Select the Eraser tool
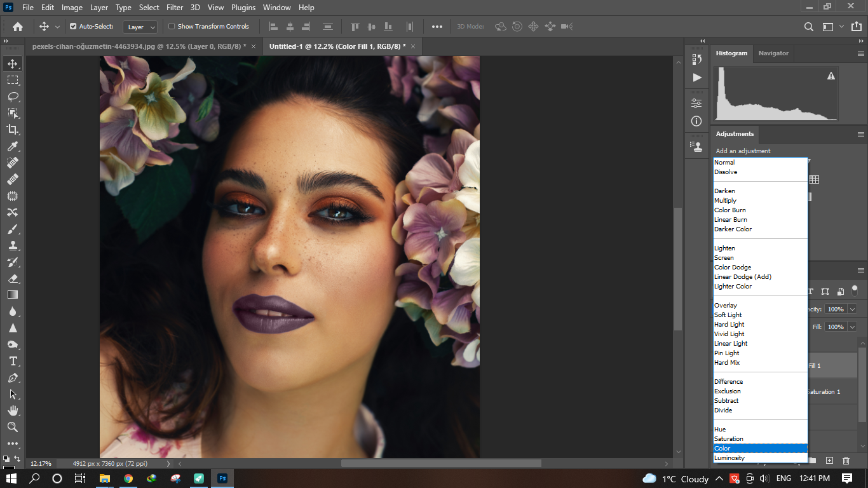This screenshot has height=488, width=868. tap(13, 278)
